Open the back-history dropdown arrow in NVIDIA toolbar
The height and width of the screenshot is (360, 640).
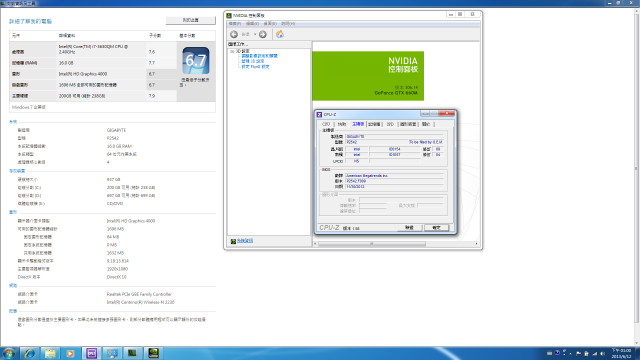coord(255,34)
